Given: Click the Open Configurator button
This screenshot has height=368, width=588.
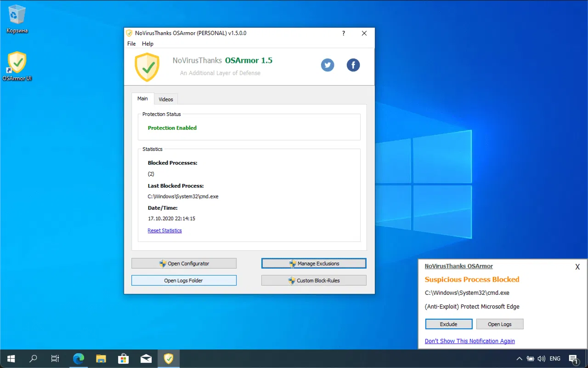Looking at the screenshot, I should coord(184,264).
